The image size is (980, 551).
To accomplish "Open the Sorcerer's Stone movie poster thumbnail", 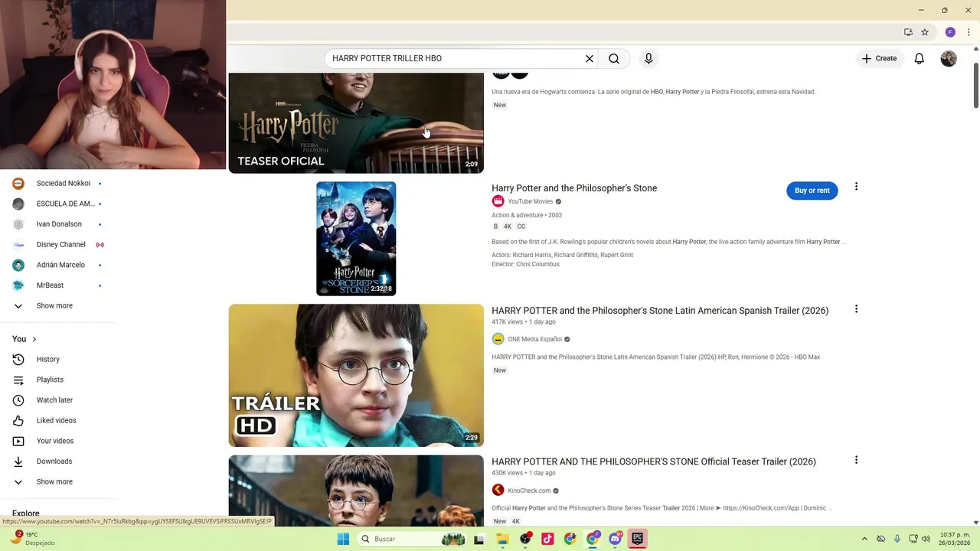I will pyautogui.click(x=356, y=239).
